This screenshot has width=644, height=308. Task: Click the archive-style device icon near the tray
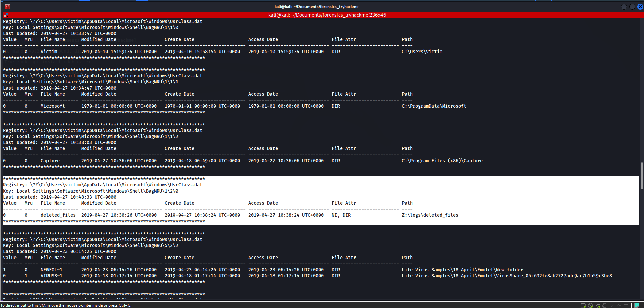[626, 305]
